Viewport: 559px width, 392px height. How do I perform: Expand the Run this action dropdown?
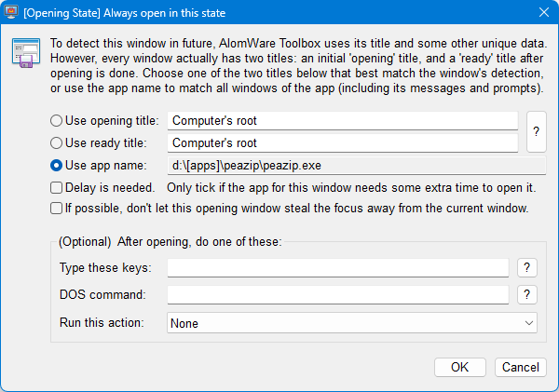pyautogui.click(x=352, y=323)
